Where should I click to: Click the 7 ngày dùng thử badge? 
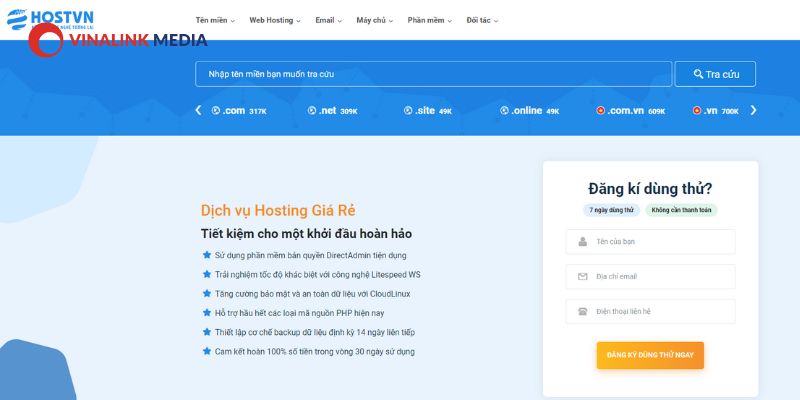tap(611, 210)
